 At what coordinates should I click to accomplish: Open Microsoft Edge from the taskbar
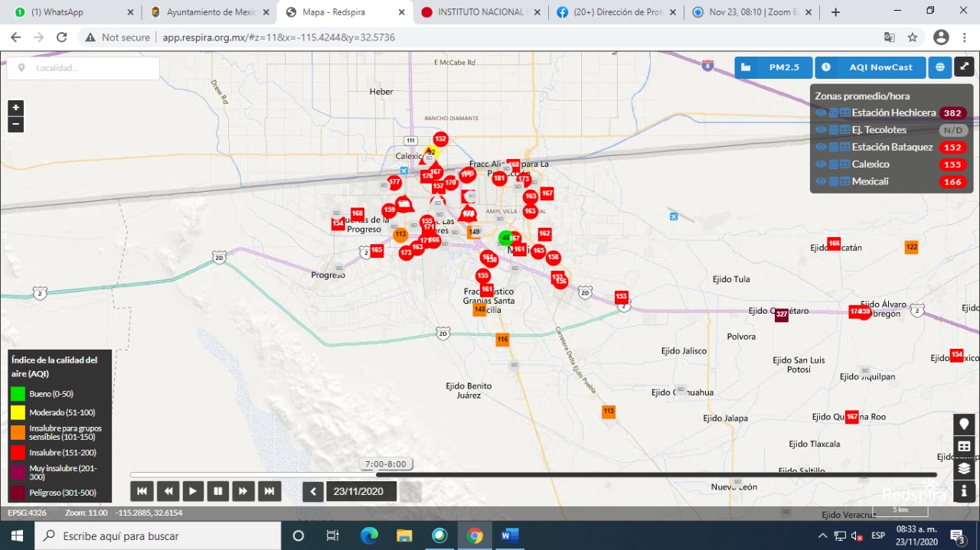tap(369, 535)
